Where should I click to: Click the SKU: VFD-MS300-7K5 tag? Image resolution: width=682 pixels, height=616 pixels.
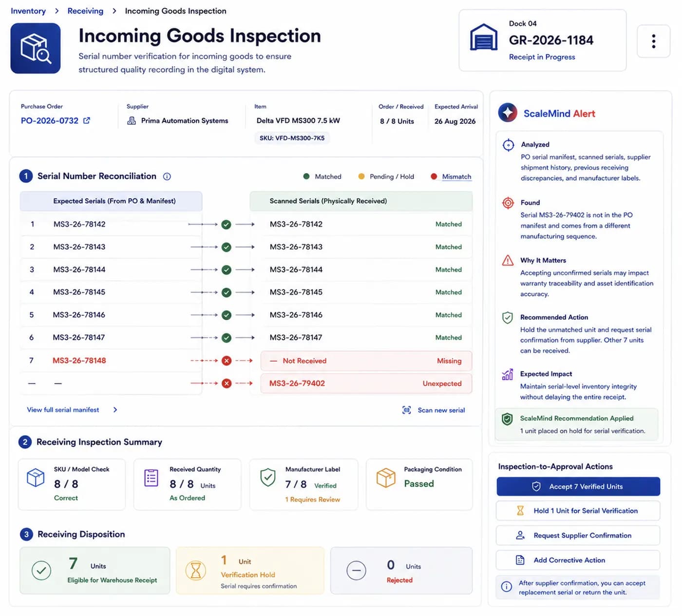(292, 138)
